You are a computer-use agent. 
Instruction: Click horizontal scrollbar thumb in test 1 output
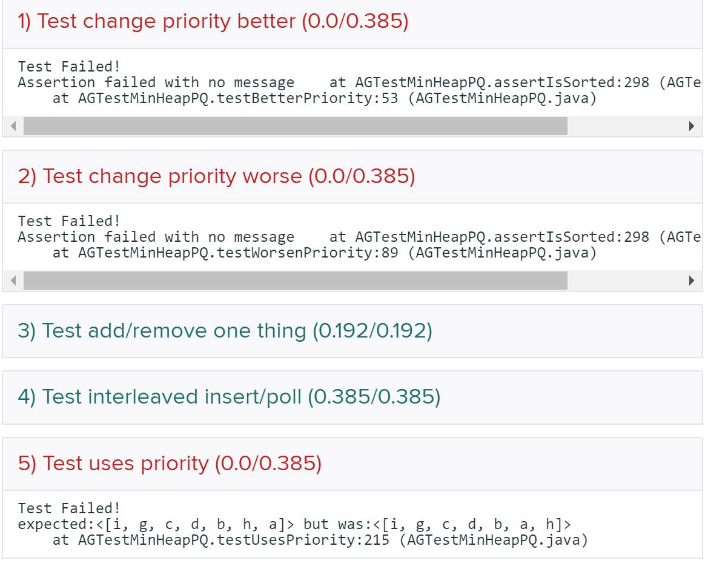(x=295, y=127)
